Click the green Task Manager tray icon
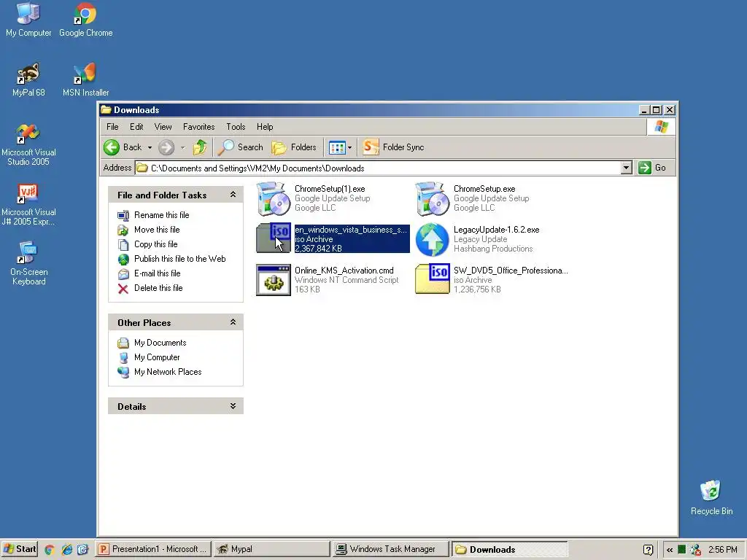Screen dimensions: 747x560 [x=682, y=550]
